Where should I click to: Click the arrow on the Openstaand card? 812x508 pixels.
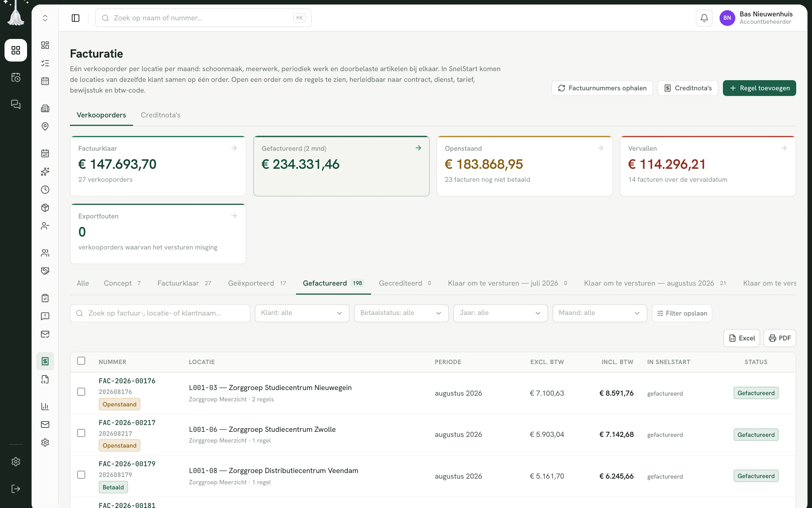tap(600, 148)
